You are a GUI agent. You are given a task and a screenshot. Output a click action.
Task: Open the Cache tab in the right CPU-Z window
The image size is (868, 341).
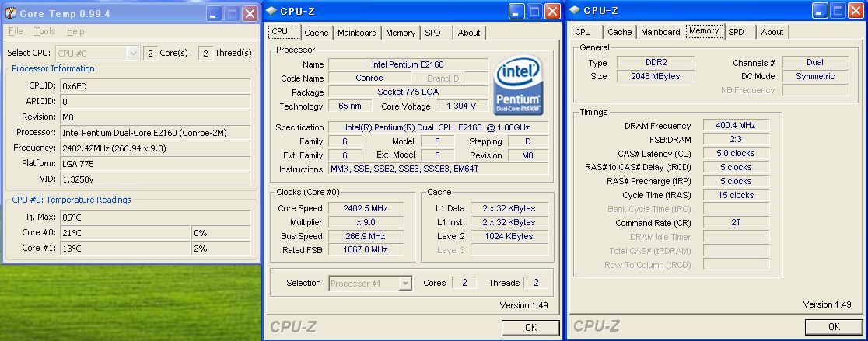click(x=619, y=32)
